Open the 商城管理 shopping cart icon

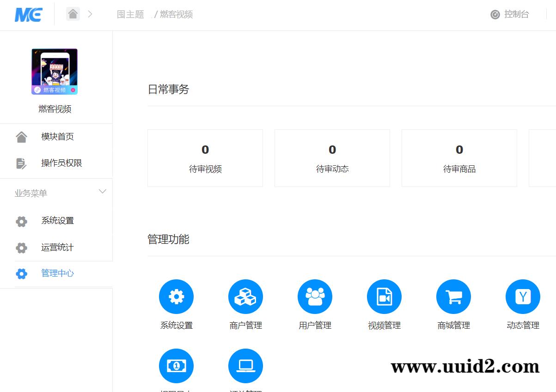click(x=453, y=296)
